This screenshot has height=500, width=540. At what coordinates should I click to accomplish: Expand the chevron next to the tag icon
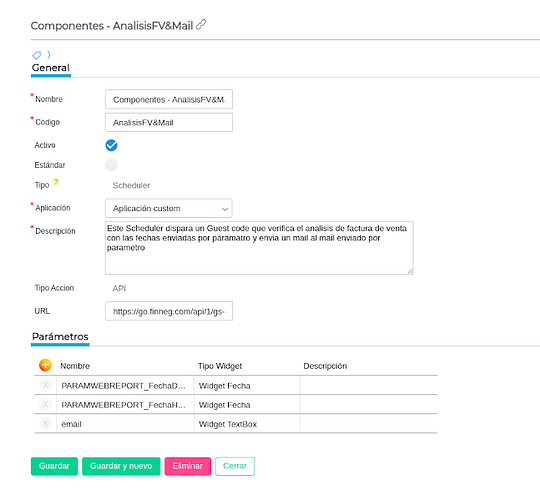coord(49,54)
